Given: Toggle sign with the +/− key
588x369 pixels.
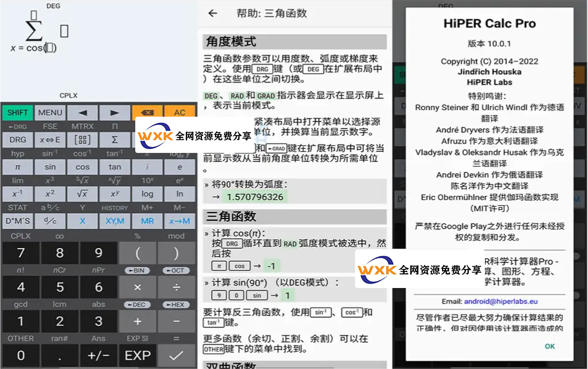Looking at the screenshot, I should tap(99, 355).
